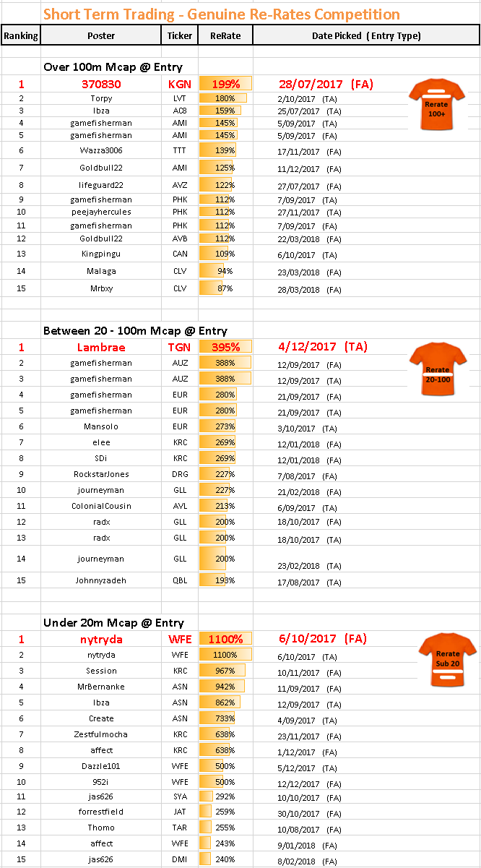Select the Ranking column header
The height and width of the screenshot is (868, 481).
click(20, 35)
